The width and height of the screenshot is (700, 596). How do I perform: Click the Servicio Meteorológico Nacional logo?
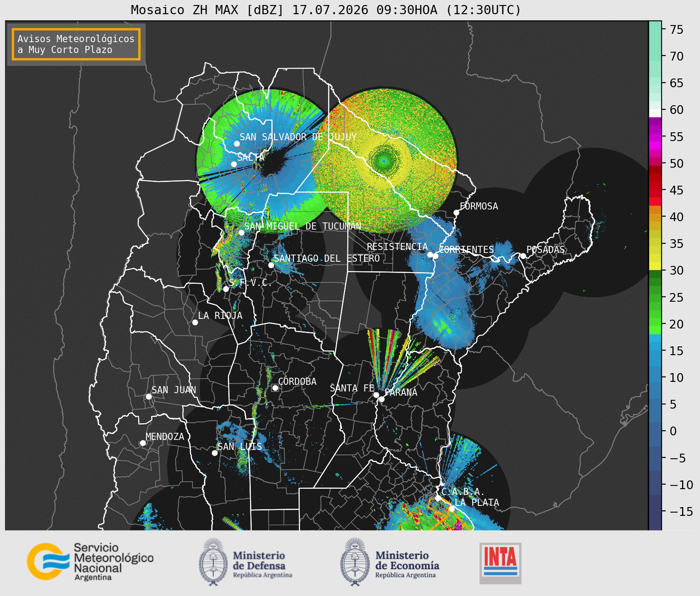(x=91, y=561)
